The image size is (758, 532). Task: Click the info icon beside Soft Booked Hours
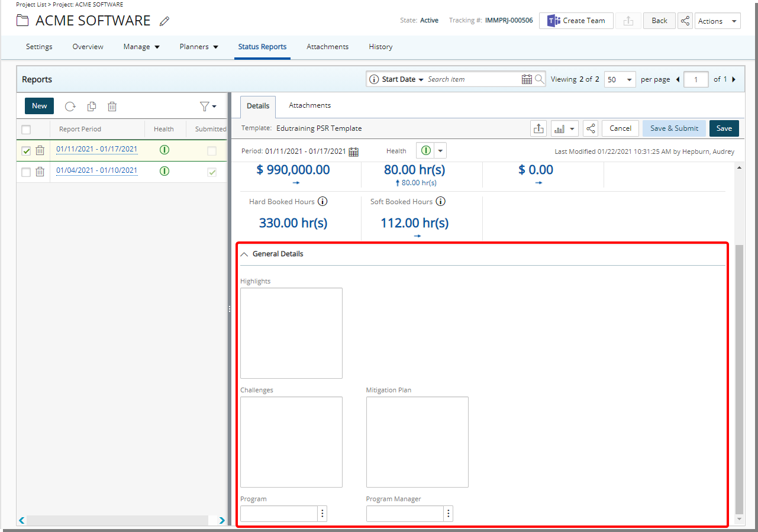pyautogui.click(x=440, y=202)
